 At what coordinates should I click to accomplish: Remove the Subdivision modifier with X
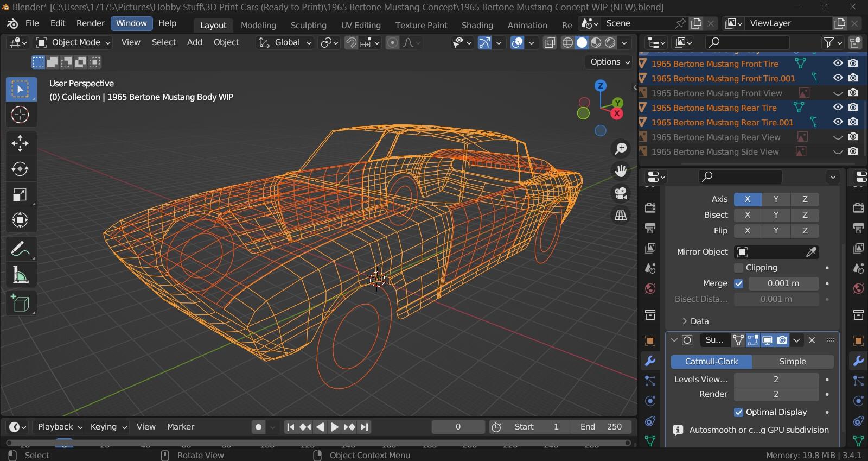(x=812, y=340)
